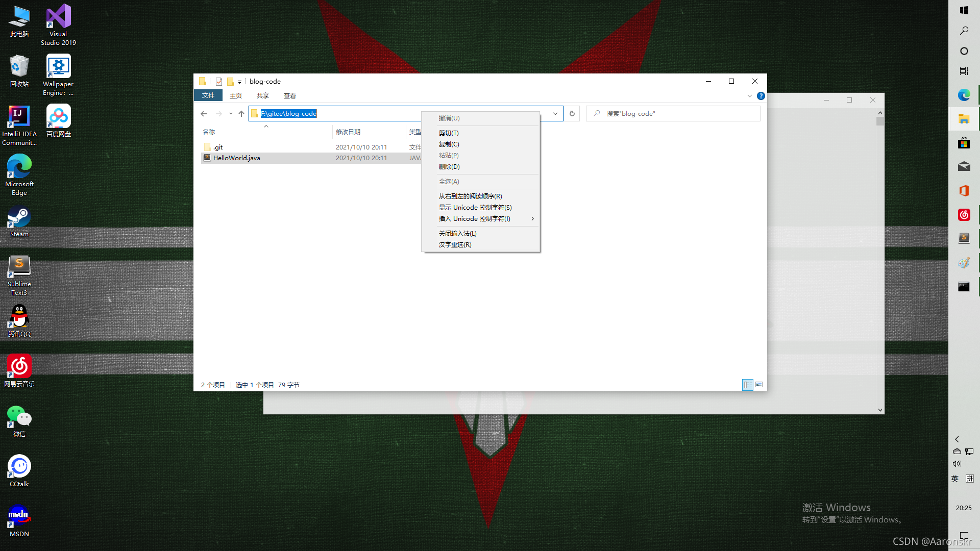The image size is (980, 551).
Task: Refresh the blog-code folder view
Action: pos(572,113)
